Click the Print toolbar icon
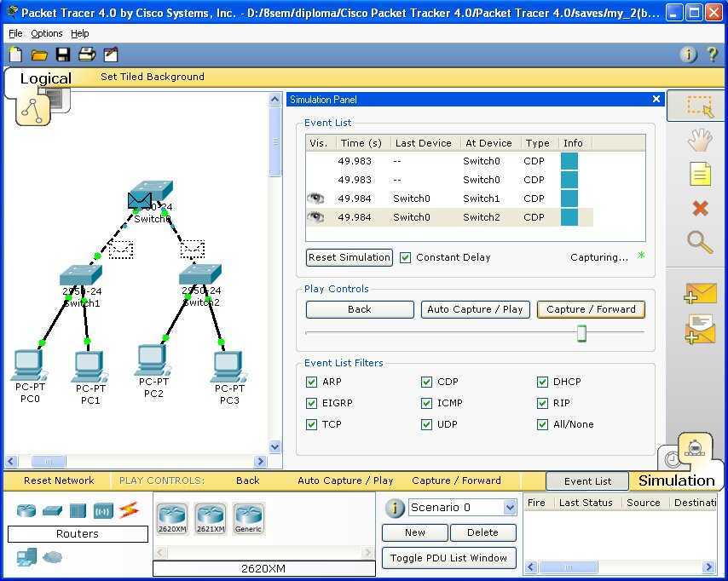This screenshot has width=728, height=581. point(86,55)
